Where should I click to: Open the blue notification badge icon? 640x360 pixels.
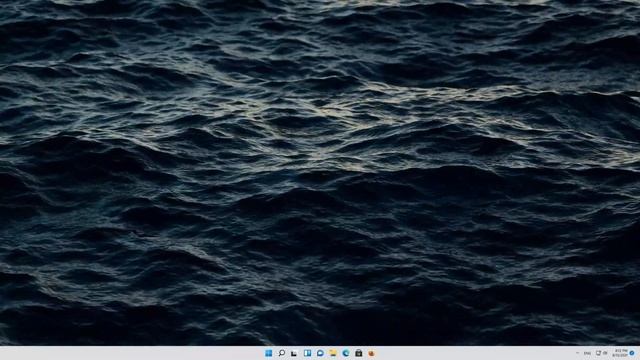632,353
